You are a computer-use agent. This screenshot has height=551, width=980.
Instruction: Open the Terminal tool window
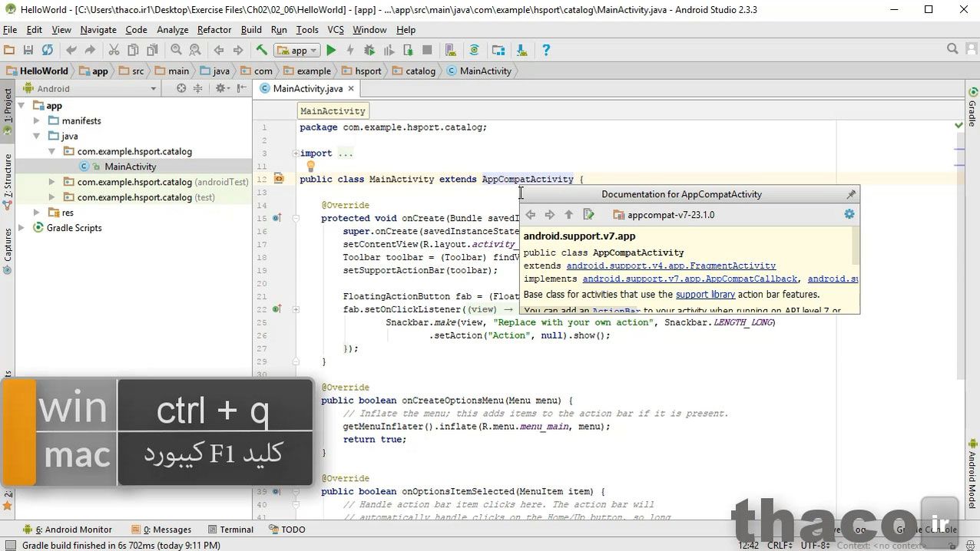click(x=229, y=530)
